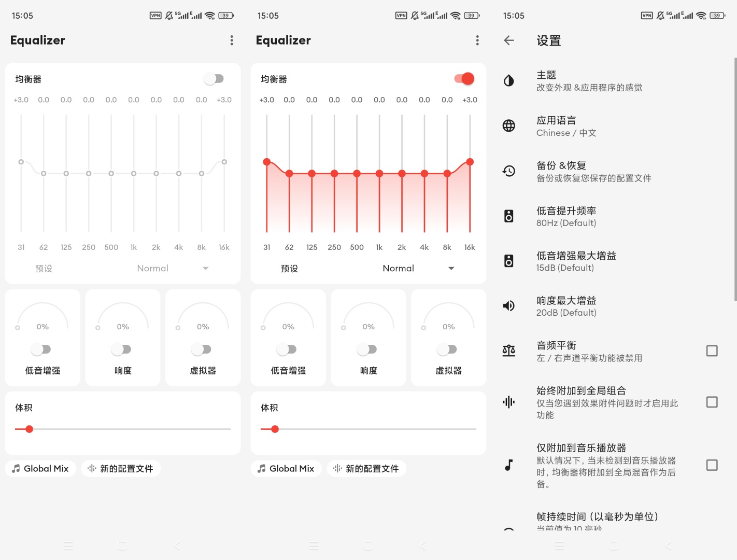This screenshot has width=737, height=560.
Task: Enable the 均衡器 switch on the left screen
Action: 215,78
